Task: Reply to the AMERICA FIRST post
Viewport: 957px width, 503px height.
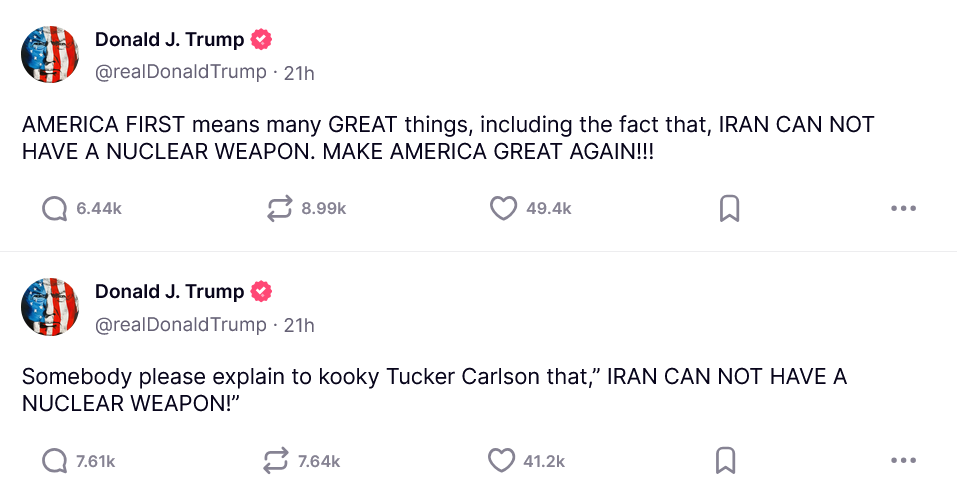Action: coord(55,208)
